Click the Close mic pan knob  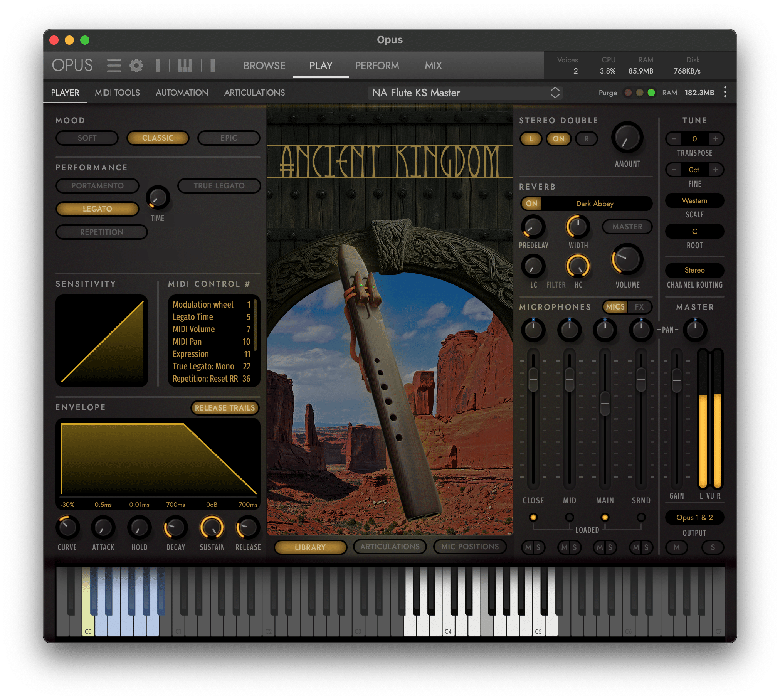[533, 330]
